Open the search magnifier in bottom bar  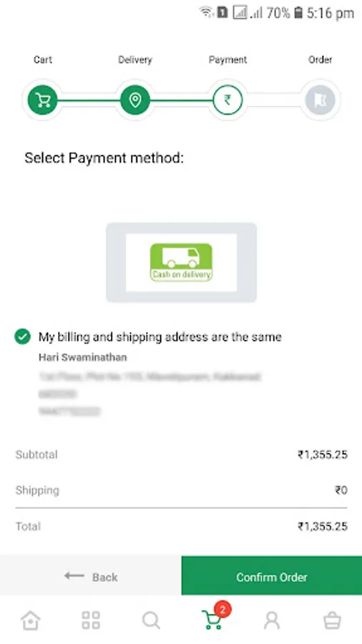pyautogui.click(x=151, y=620)
